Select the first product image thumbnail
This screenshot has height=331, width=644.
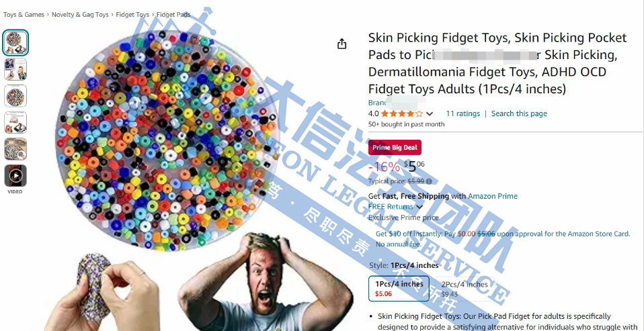tap(15, 43)
